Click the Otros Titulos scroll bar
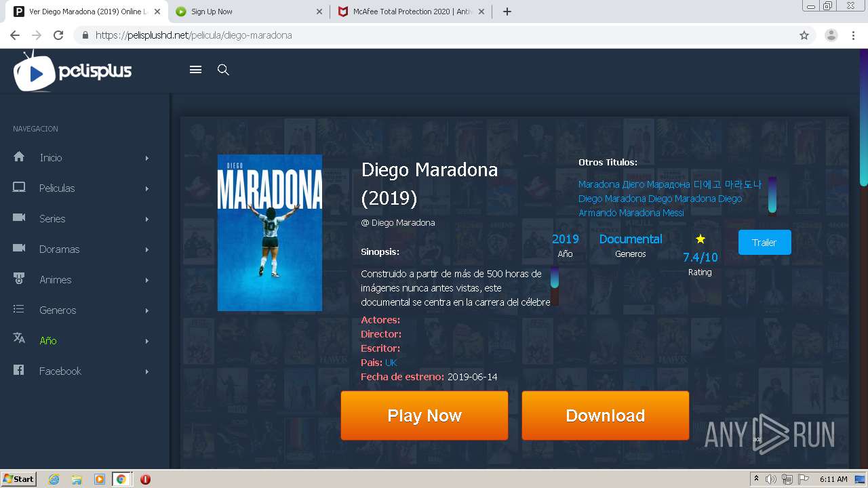Viewport: 868px width, 488px height. click(772, 195)
